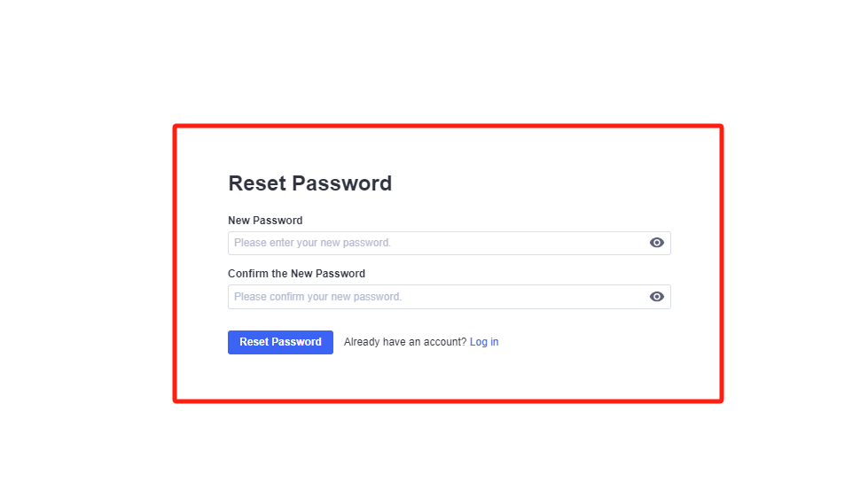This screenshot has height=482, width=868.
Task: Go to login via blue Log in text
Action: 484,342
